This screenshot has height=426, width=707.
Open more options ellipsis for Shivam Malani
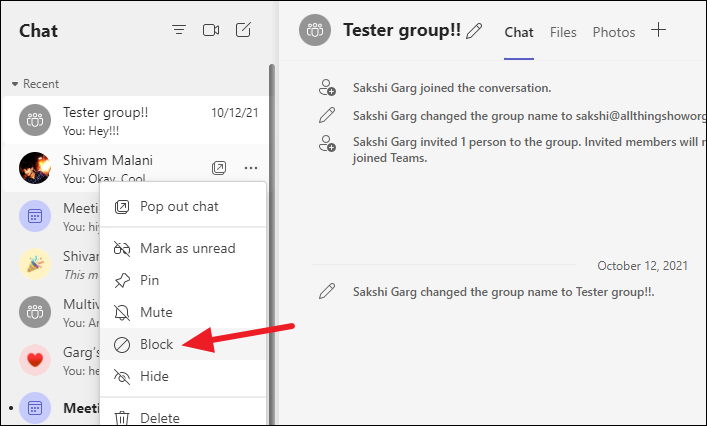click(251, 168)
